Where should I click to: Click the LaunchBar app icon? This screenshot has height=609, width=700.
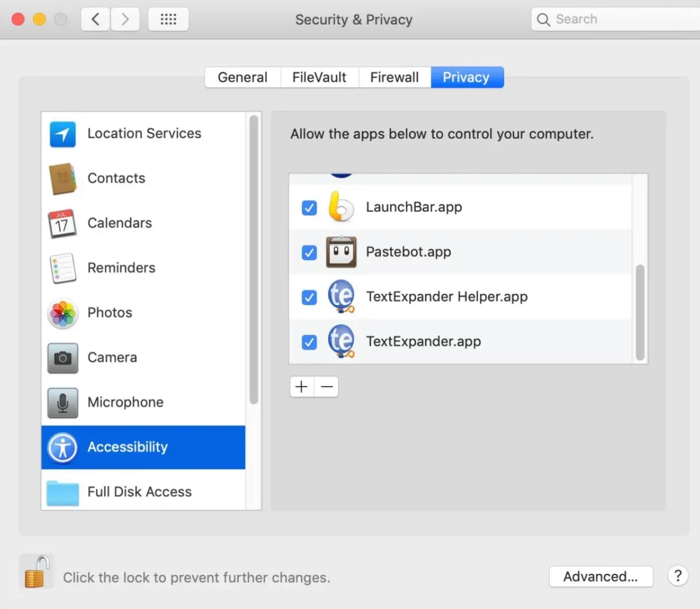(x=341, y=207)
